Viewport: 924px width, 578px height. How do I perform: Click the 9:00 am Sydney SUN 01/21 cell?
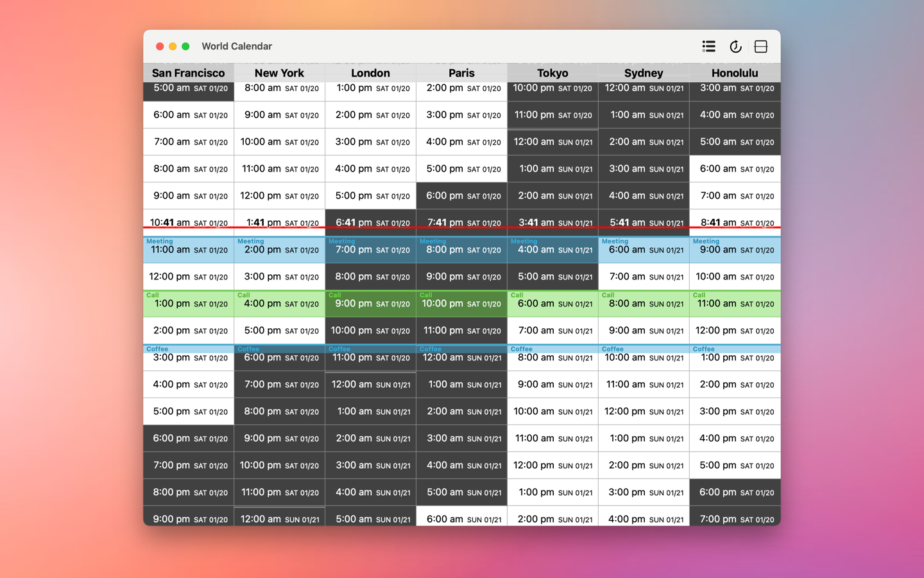tap(644, 331)
